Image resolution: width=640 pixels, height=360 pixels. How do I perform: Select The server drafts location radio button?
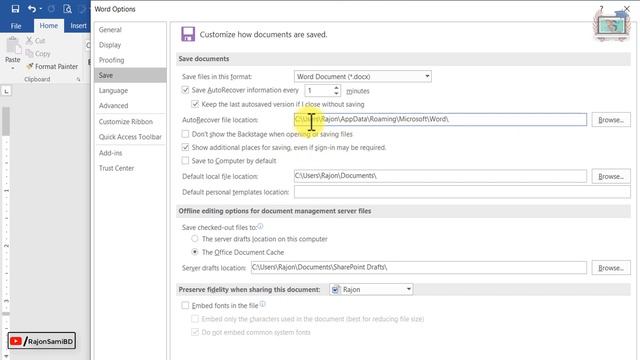click(x=195, y=239)
